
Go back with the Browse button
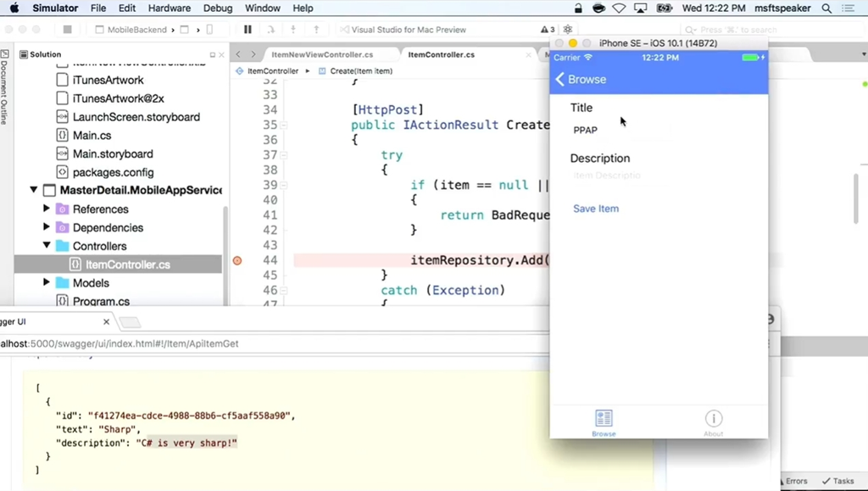coord(581,79)
